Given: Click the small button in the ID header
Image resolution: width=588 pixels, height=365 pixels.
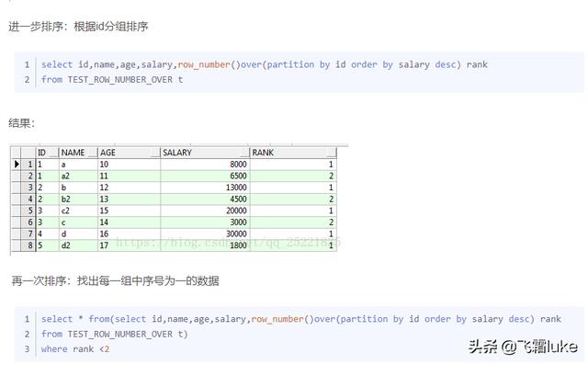Looking at the screenshot, I should click(x=54, y=153).
